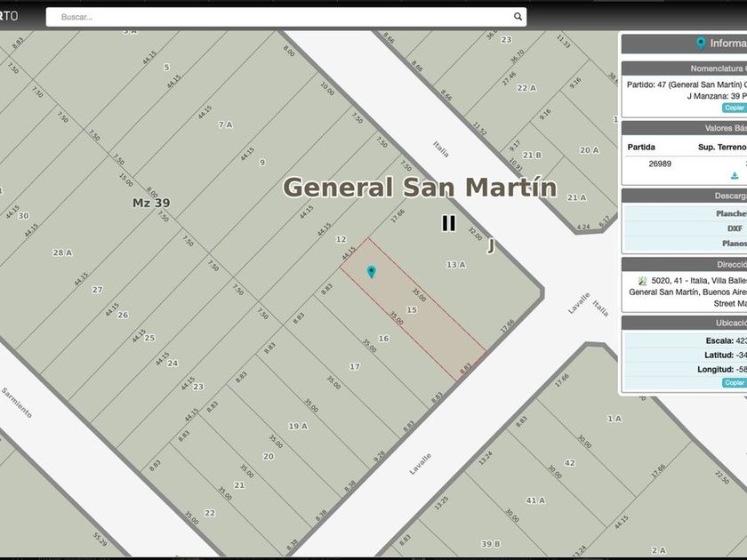Click partida number 26989
The width and height of the screenshot is (747, 560).
(x=660, y=164)
